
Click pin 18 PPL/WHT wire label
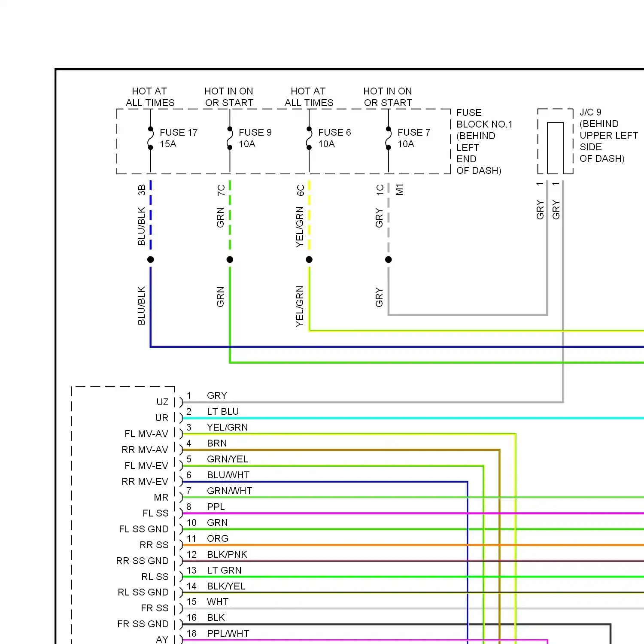[228, 633]
